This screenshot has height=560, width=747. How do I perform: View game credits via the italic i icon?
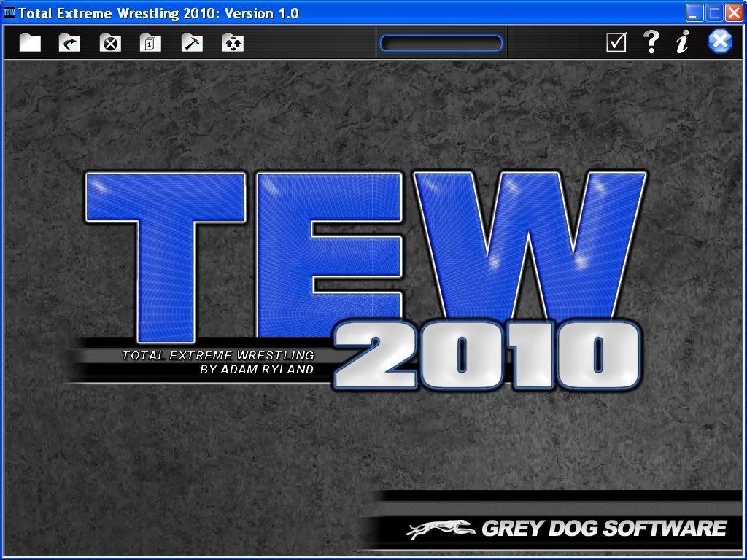[x=683, y=42]
